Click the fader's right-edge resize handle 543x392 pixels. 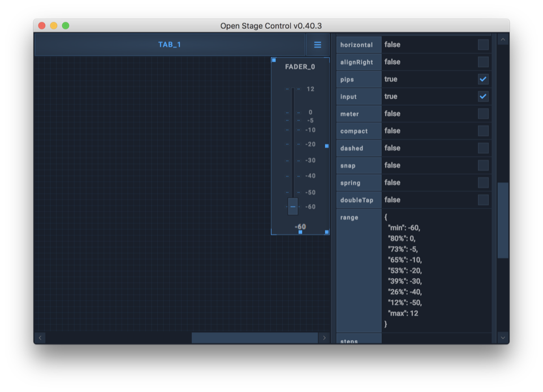[327, 146]
